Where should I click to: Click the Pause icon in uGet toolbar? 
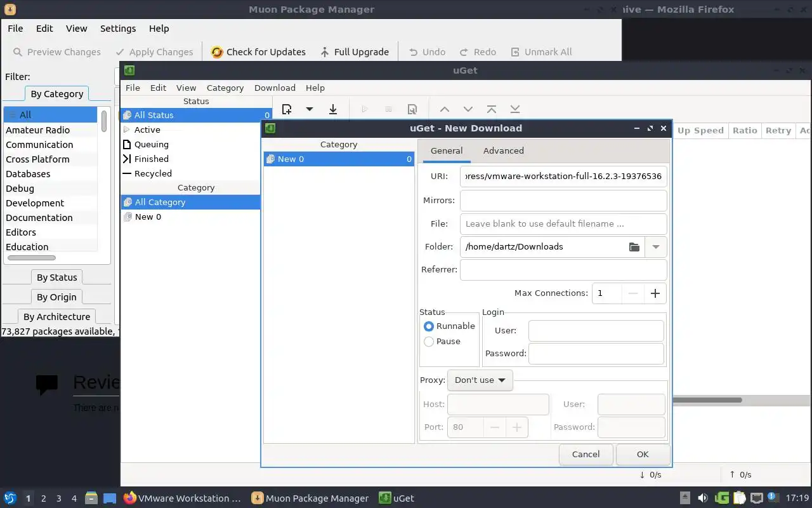point(389,109)
